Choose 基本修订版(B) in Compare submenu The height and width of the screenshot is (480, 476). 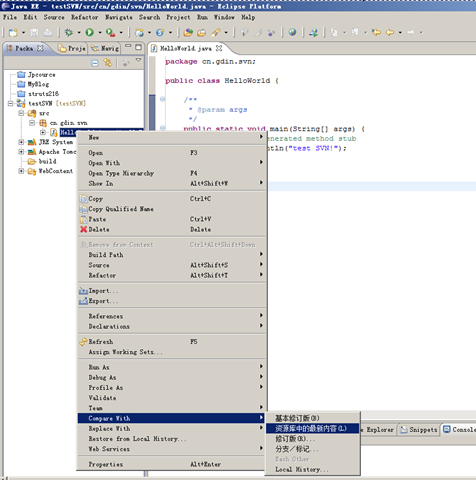click(313, 418)
